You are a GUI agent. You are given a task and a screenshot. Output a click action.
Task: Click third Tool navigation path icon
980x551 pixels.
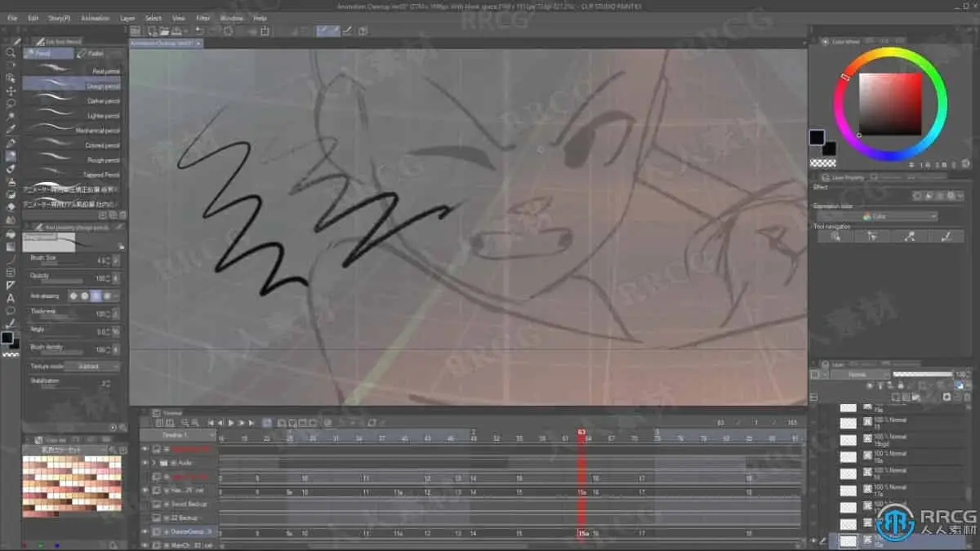[x=909, y=236]
